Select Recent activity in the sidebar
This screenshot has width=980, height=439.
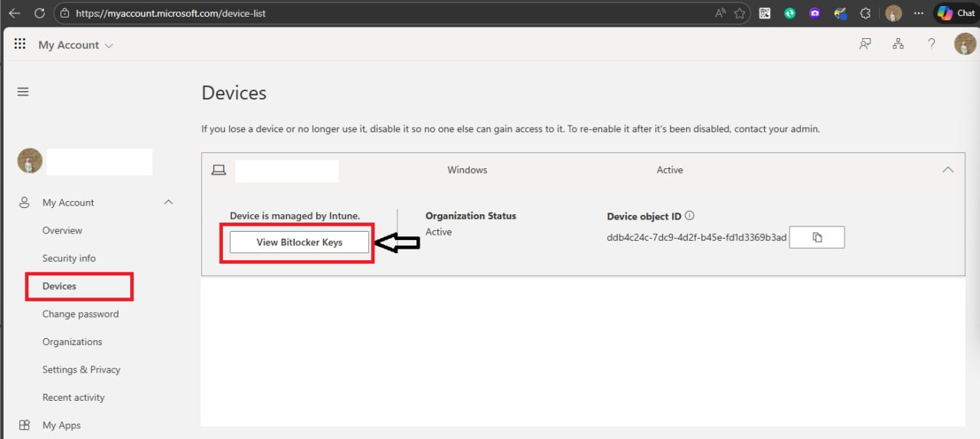[73, 398]
